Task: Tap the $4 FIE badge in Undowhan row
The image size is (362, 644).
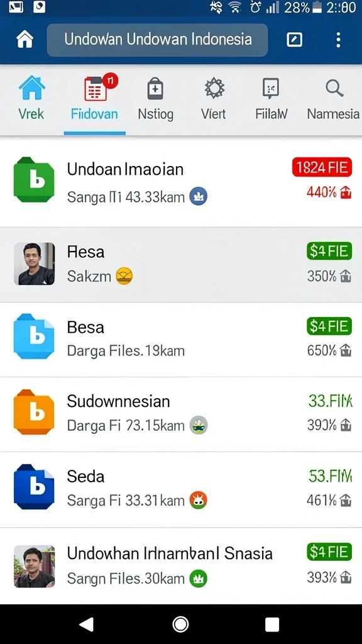Action: pos(329,552)
